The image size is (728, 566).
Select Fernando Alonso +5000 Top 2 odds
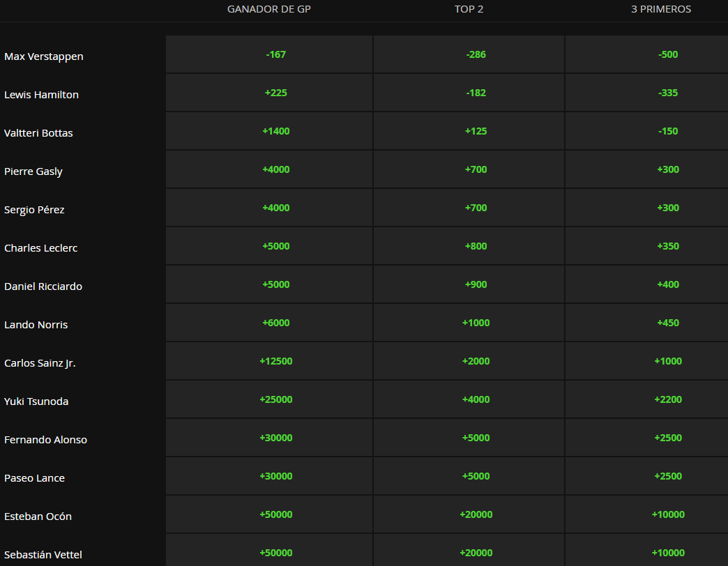(x=476, y=438)
